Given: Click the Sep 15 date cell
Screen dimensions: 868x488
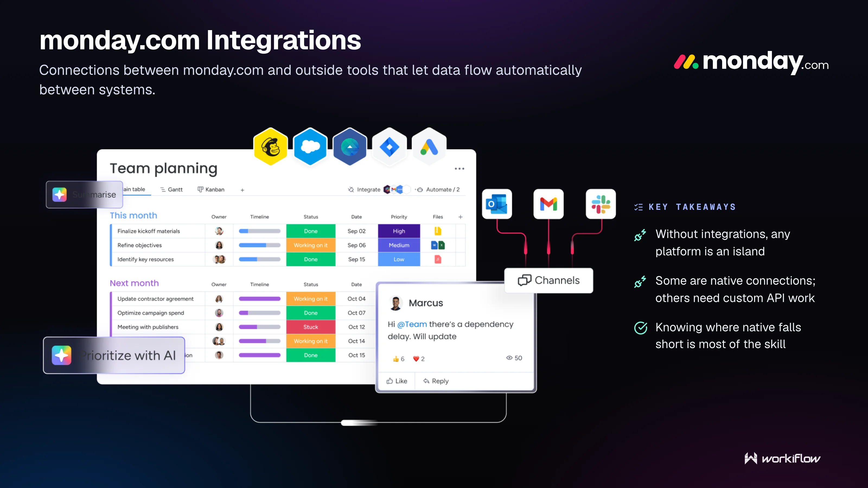Looking at the screenshot, I should click(x=356, y=259).
